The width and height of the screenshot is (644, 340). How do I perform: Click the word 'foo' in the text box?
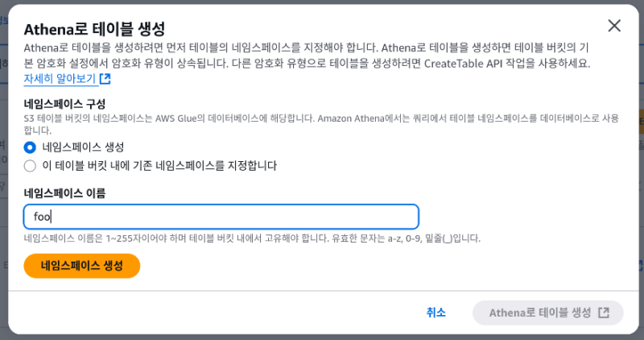coord(42,217)
